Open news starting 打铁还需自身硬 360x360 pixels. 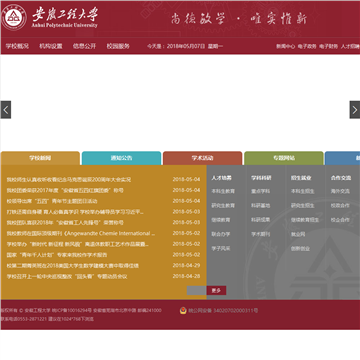(75, 212)
